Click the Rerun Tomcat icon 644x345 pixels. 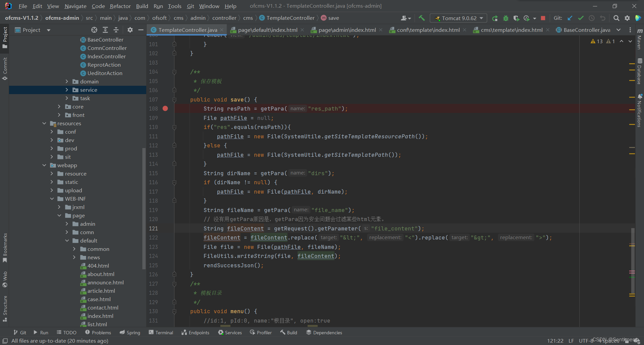[495, 18]
